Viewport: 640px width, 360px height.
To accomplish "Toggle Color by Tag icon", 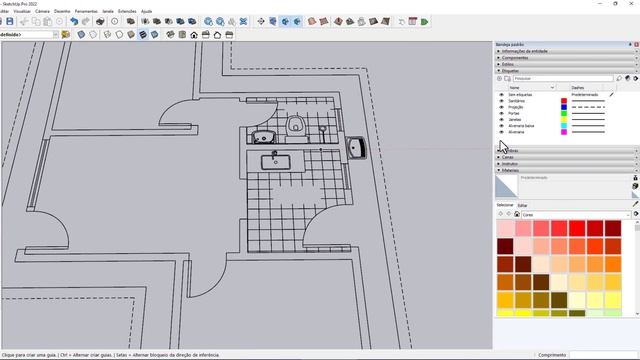I will [628, 78].
